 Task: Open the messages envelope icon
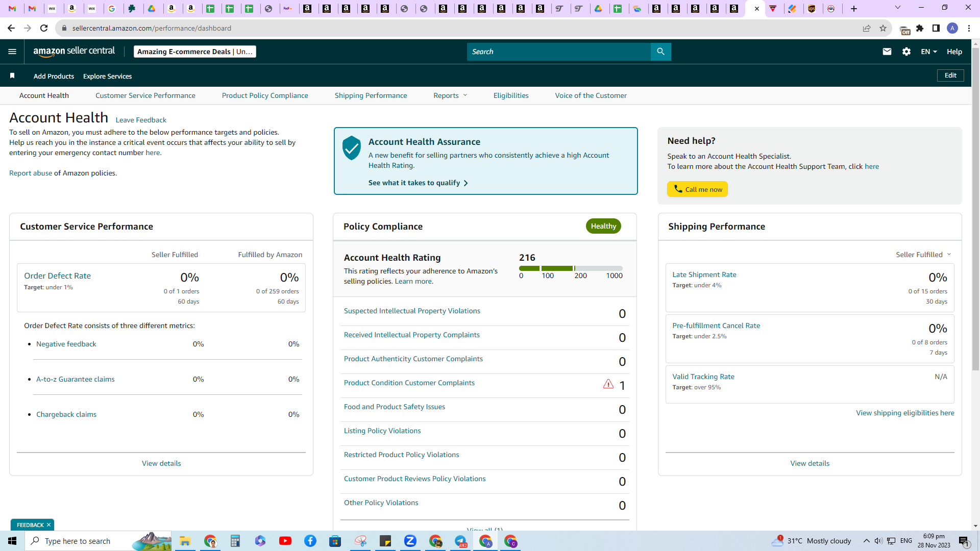887,52
